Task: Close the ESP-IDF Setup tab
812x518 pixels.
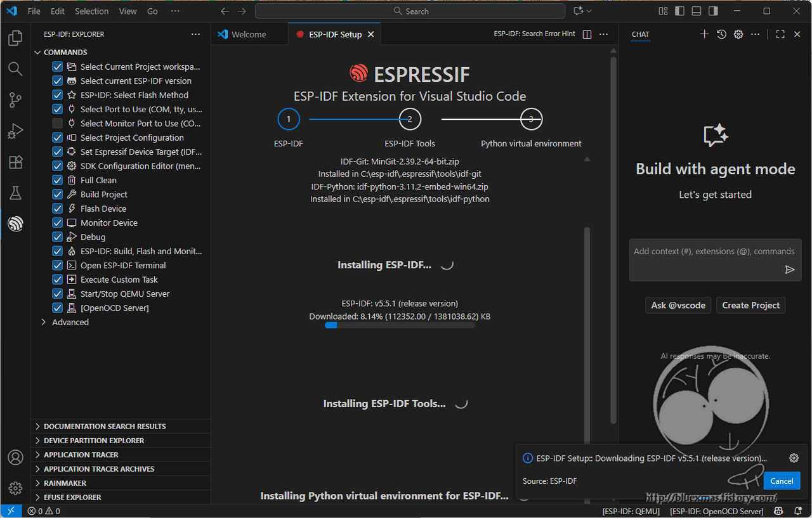Action: [371, 35]
